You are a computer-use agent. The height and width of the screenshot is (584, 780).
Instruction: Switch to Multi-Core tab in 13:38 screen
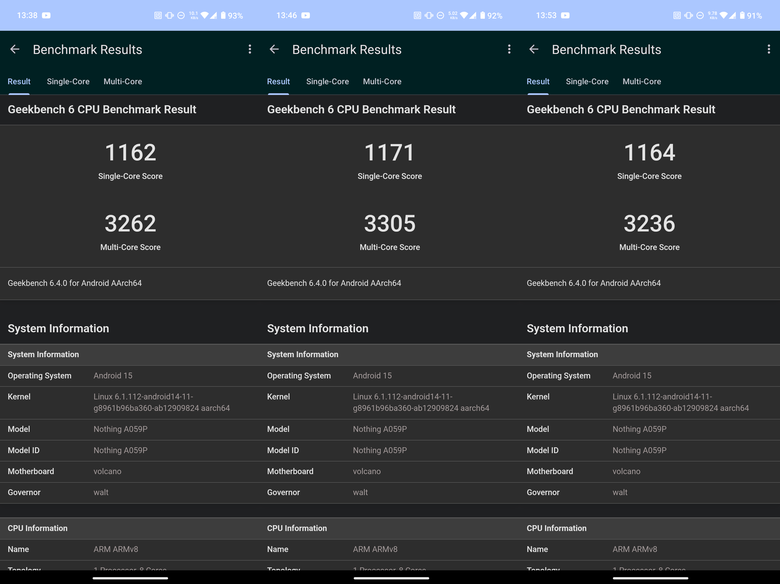123,82
